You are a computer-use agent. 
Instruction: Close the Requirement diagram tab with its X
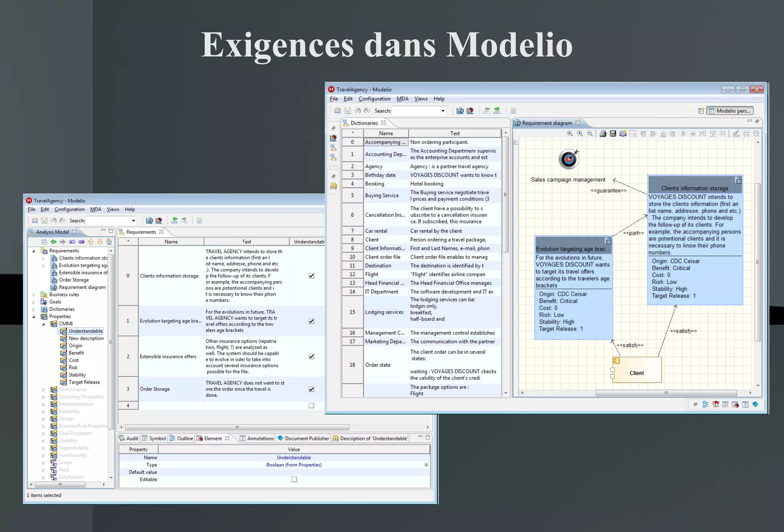[x=578, y=123]
